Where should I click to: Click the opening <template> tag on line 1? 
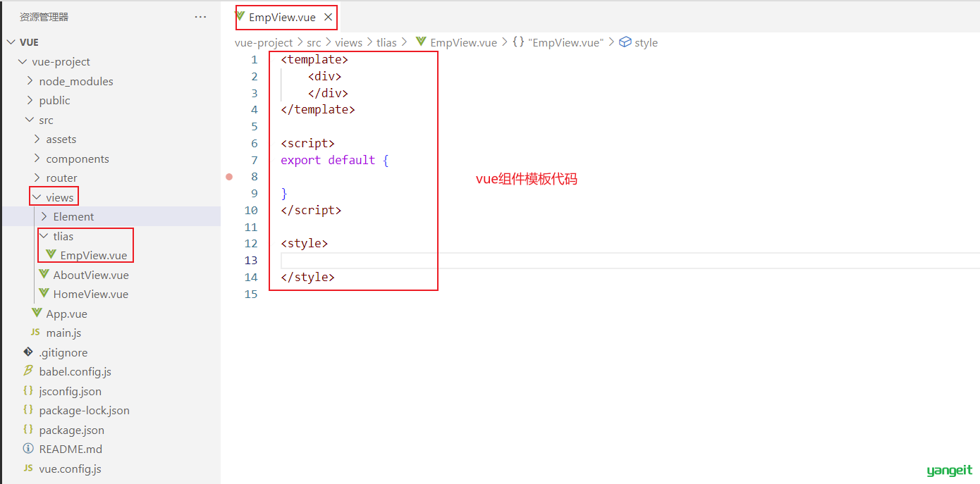pyautogui.click(x=314, y=59)
